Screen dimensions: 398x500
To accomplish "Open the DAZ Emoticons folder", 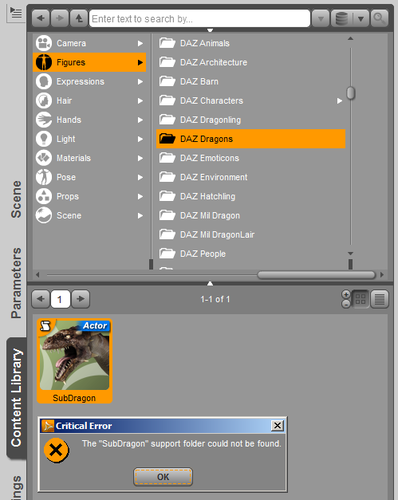I will coord(251,158).
